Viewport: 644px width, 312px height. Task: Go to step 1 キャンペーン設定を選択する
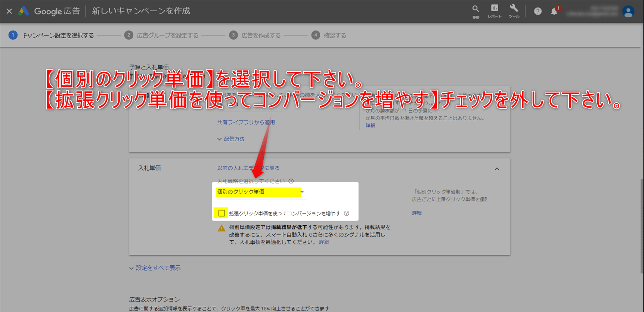[52, 35]
